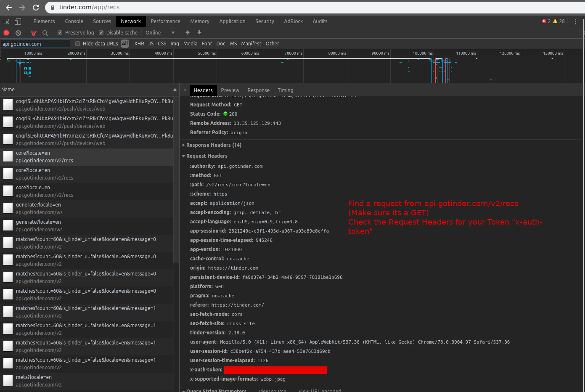The width and height of the screenshot is (585, 392).
Task: Click view source link
Action: coord(273,391)
